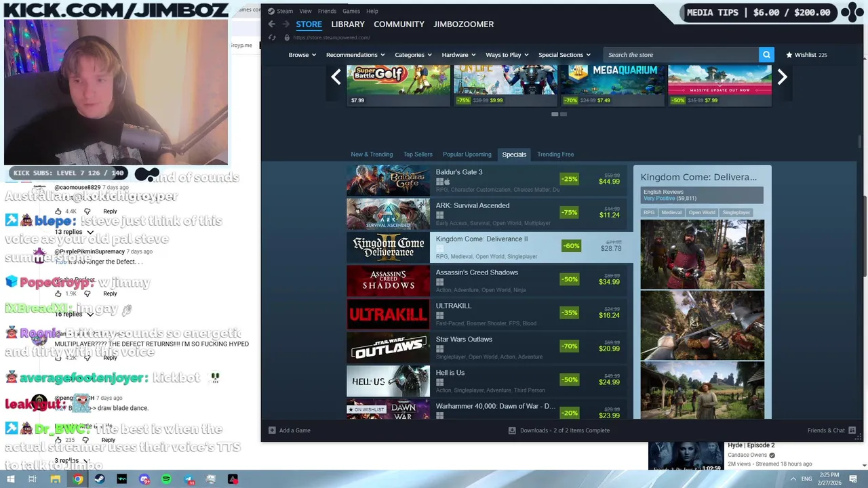
Task: Open Windows Start menu
Action: 10,479
